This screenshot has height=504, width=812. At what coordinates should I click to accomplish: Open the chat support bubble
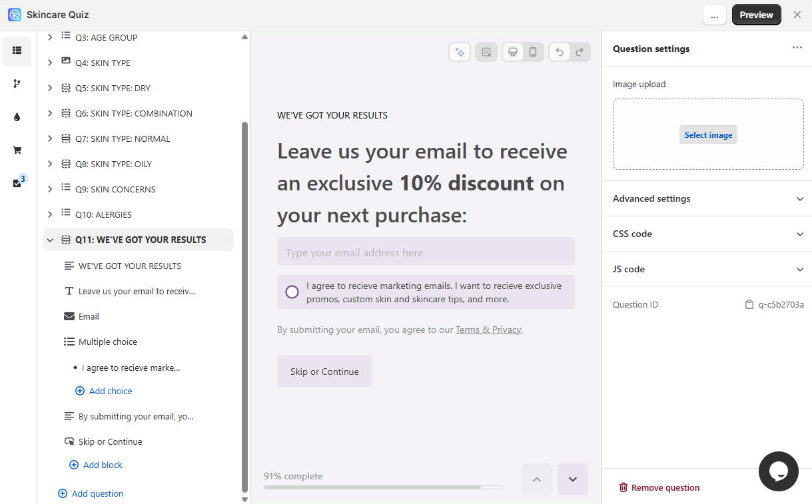tap(778, 471)
